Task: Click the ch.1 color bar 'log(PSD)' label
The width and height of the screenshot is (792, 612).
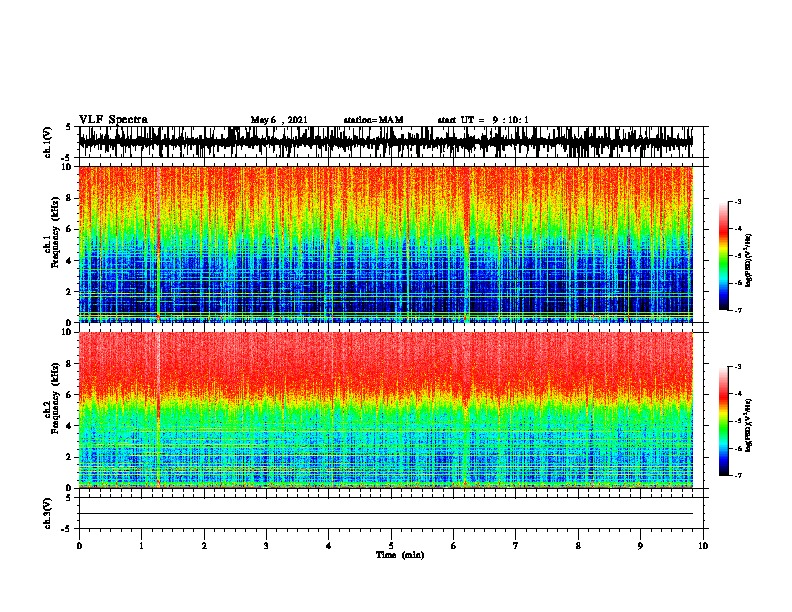Action: click(x=749, y=260)
